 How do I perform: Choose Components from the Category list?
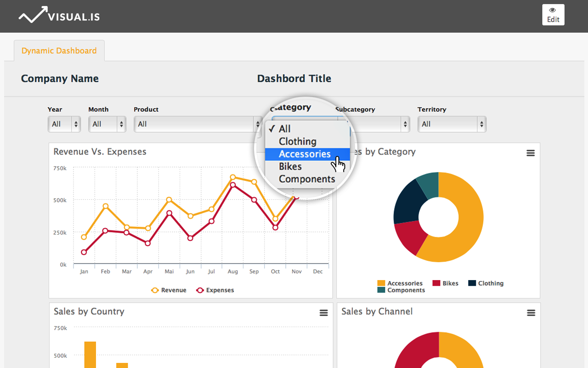[307, 179]
